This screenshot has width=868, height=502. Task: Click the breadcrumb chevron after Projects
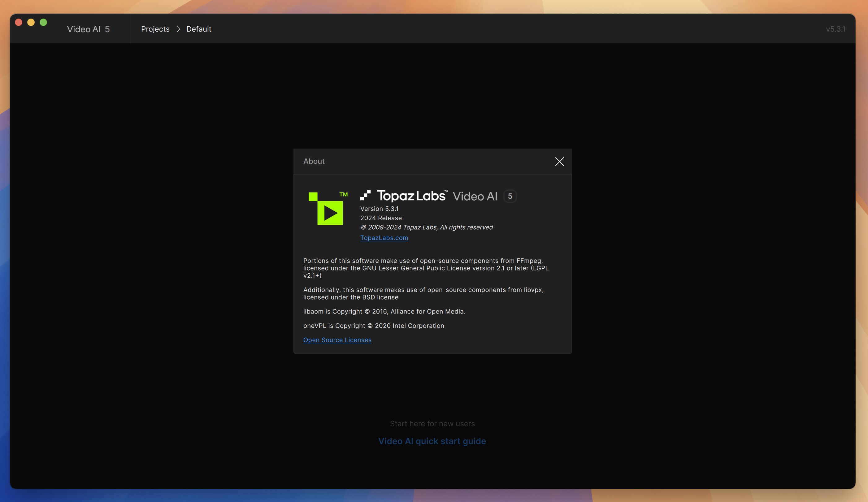pos(178,29)
